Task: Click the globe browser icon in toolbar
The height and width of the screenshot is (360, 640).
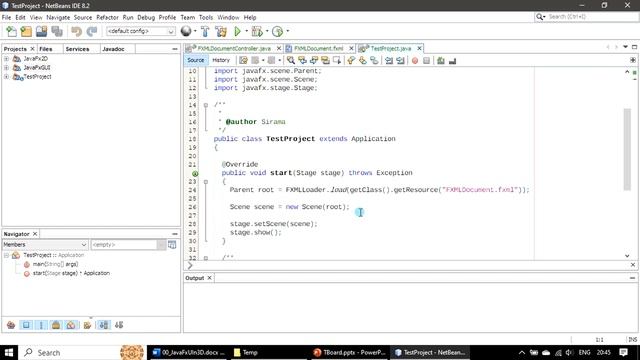Action: (186, 31)
